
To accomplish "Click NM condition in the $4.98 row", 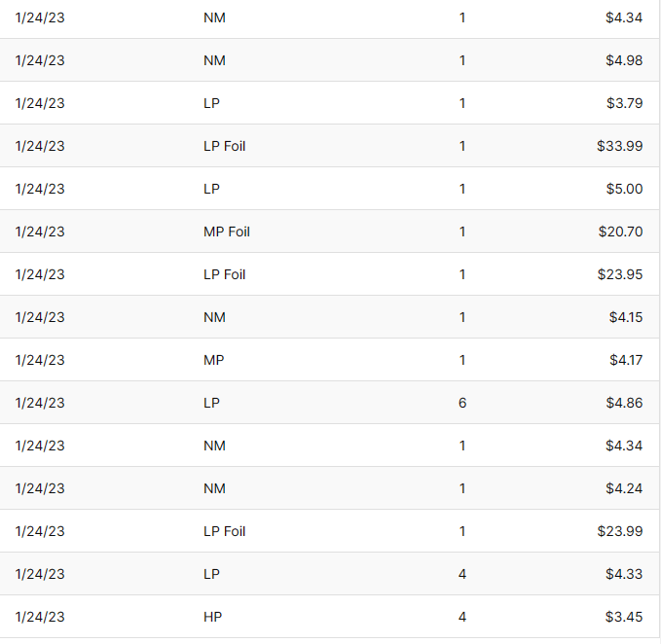I will tap(214, 60).
